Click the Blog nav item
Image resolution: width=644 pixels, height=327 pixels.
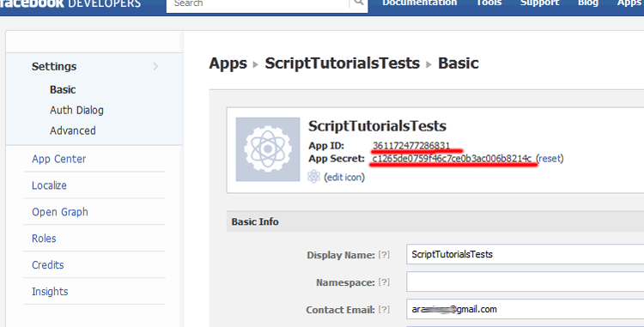point(587,3)
